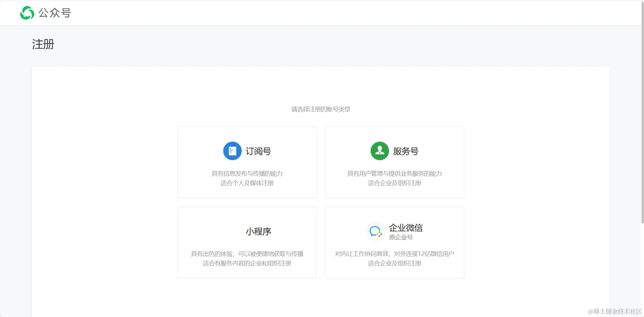The height and width of the screenshot is (317, 644).
Task: Open the 公众号 header title
Action: (x=55, y=13)
